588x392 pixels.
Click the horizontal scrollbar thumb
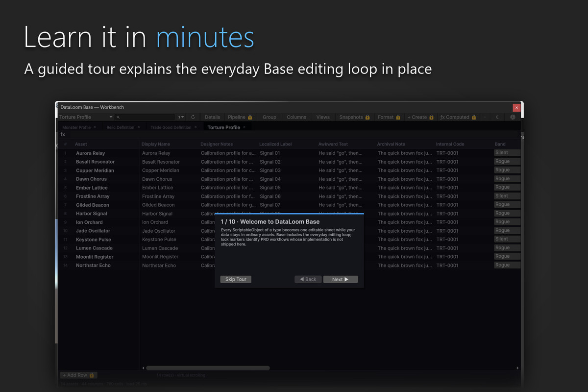[208, 368]
